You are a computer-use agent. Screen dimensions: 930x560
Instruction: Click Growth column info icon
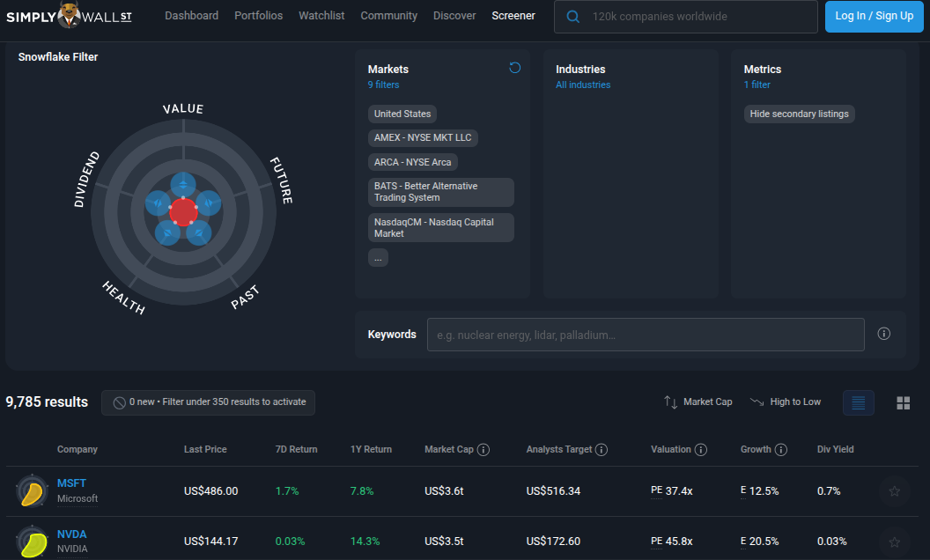780,450
